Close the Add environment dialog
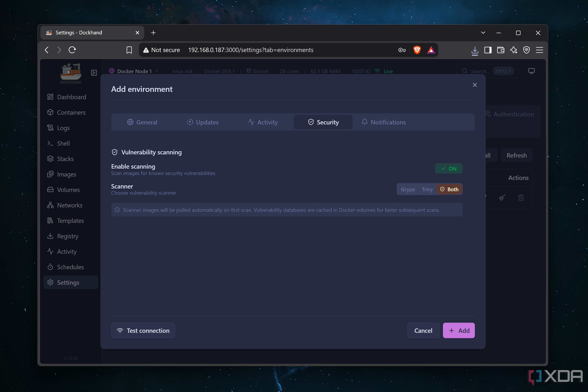The height and width of the screenshot is (392, 588). point(475,85)
